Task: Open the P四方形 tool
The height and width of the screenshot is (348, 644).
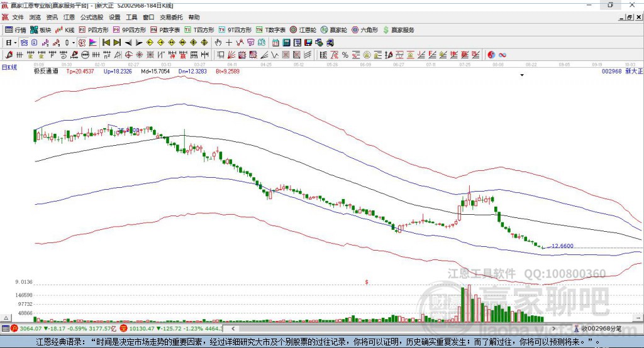Action: pos(94,30)
